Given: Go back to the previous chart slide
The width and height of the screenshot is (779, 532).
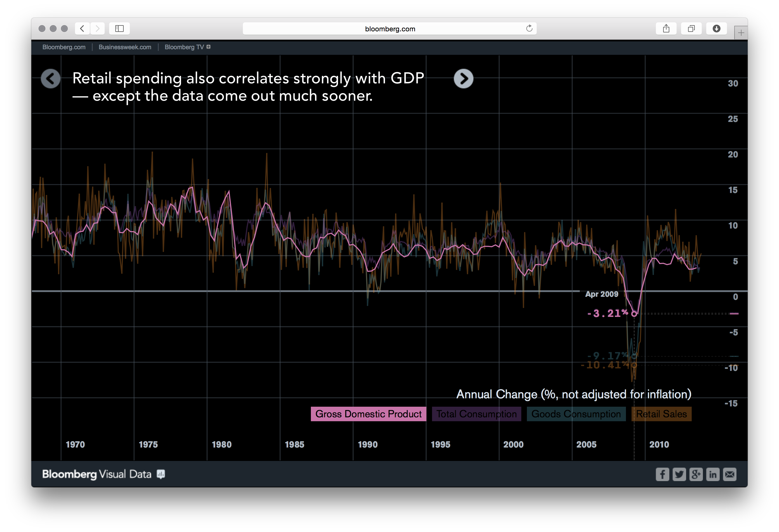Looking at the screenshot, I should [51, 78].
